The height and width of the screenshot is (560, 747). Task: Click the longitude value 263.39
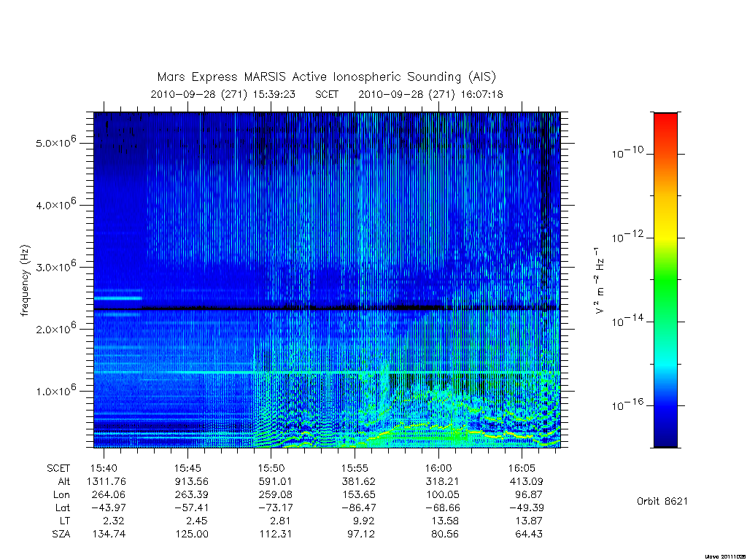(192, 495)
